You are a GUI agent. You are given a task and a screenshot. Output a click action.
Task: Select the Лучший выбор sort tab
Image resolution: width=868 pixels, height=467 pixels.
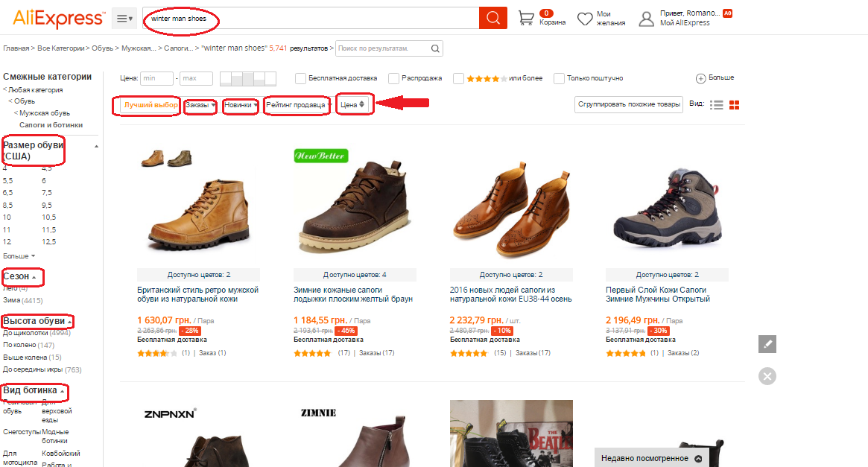point(151,105)
